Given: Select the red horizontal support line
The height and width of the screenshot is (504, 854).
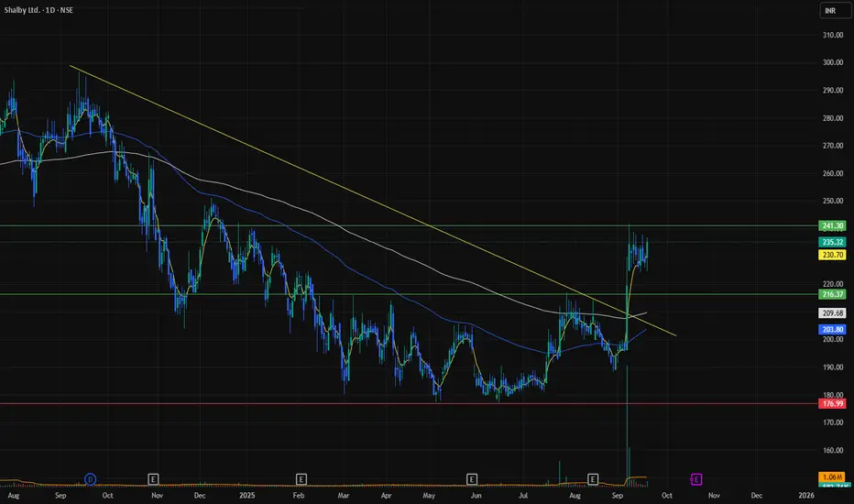Looking at the screenshot, I should click(409, 404).
